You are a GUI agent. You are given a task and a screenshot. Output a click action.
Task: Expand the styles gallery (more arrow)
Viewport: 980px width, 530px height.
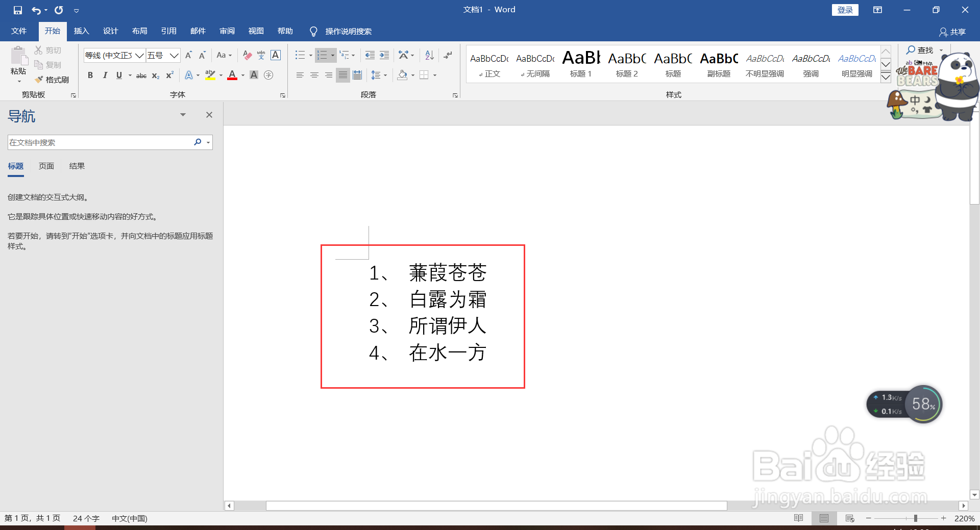(886, 77)
